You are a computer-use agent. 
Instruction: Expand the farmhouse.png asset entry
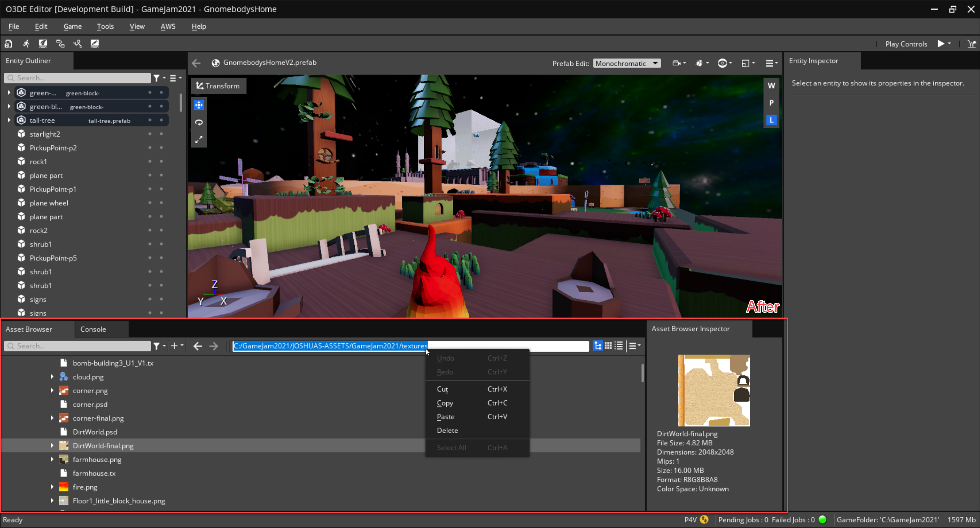[52, 459]
